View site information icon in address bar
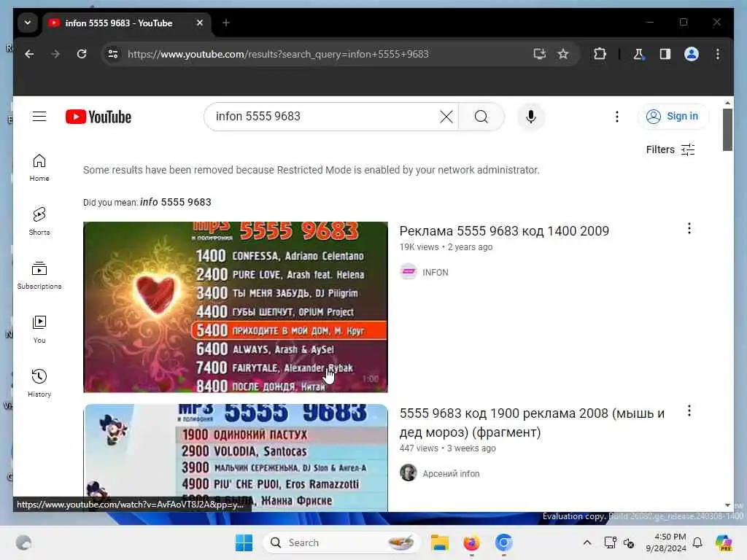The width and height of the screenshot is (747, 560). click(x=113, y=54)
